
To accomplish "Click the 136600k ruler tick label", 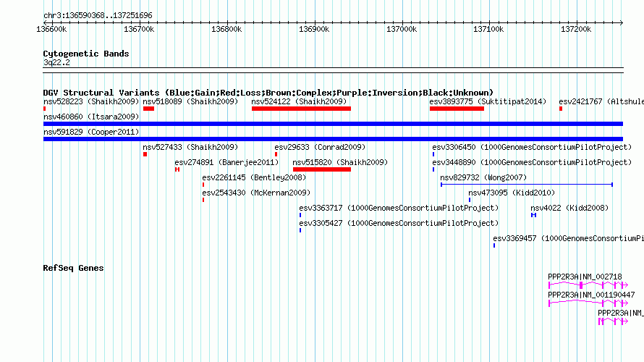I will tap(51, 29).
